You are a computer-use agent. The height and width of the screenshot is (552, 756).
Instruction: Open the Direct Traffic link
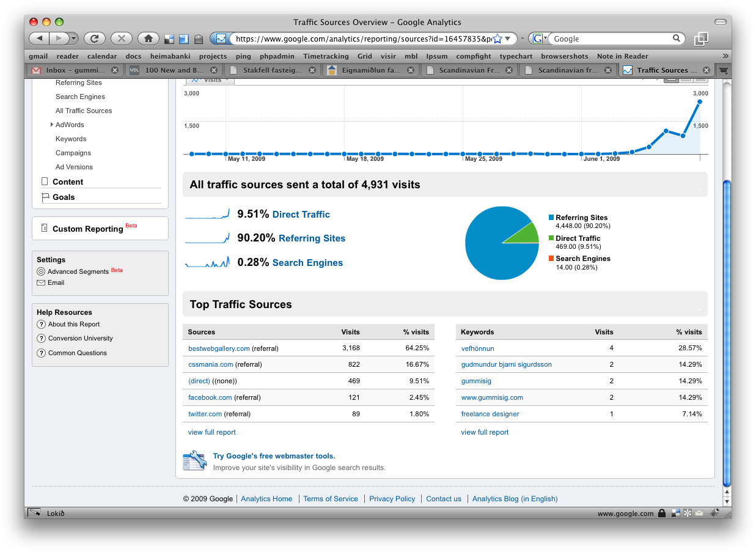301,215
